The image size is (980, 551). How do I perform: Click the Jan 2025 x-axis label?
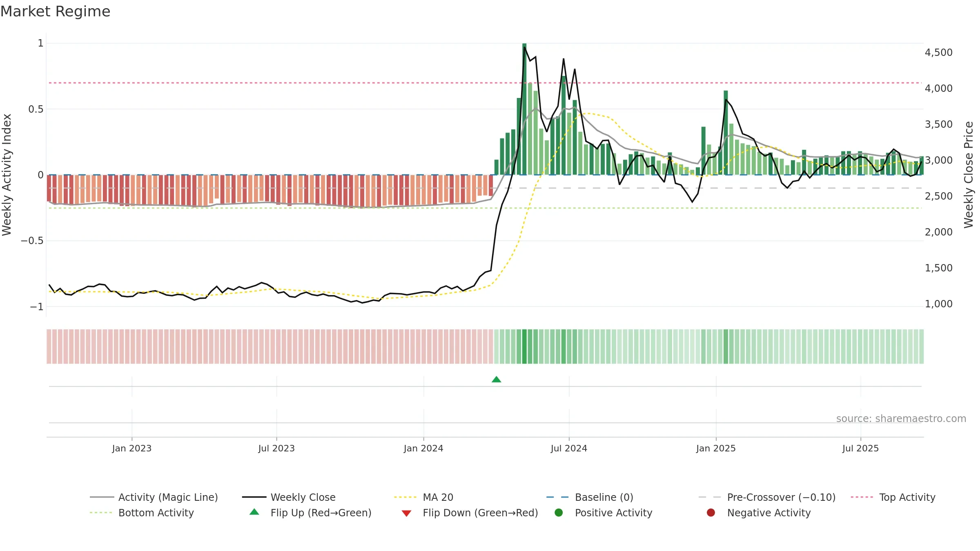[716, 449]
